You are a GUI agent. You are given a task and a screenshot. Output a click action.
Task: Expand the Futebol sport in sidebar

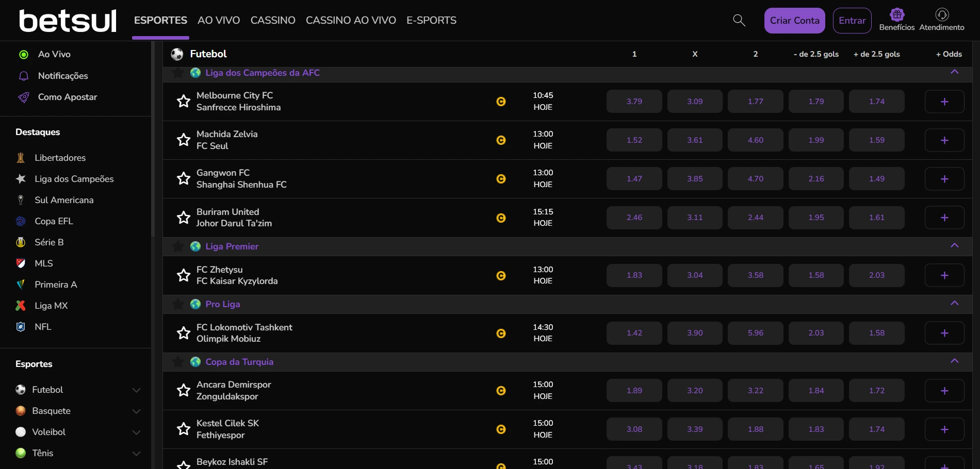(x=137, y=390)
